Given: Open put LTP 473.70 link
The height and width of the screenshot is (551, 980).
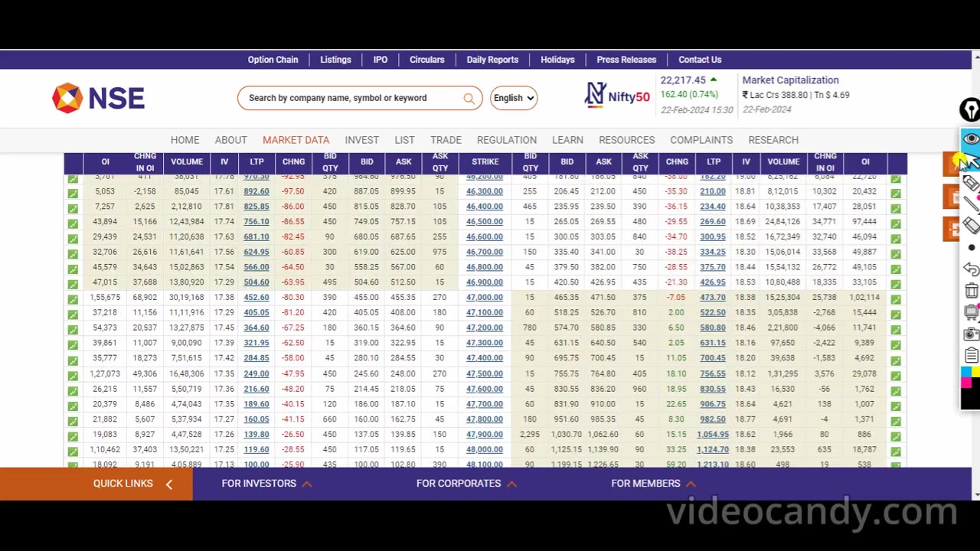Looking at the screenshot, I should pos(713,298).
